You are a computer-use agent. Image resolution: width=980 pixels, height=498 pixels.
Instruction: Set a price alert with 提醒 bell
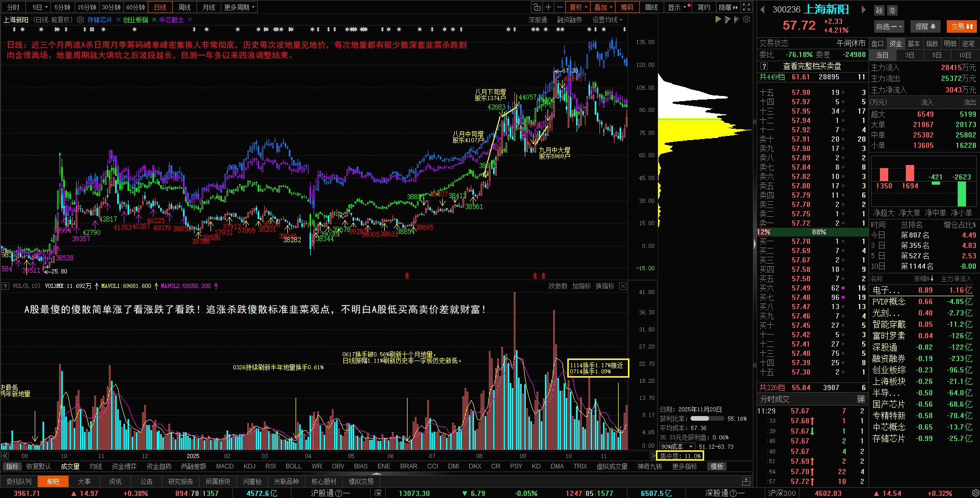pyautogui.click(x=926, y=26)
